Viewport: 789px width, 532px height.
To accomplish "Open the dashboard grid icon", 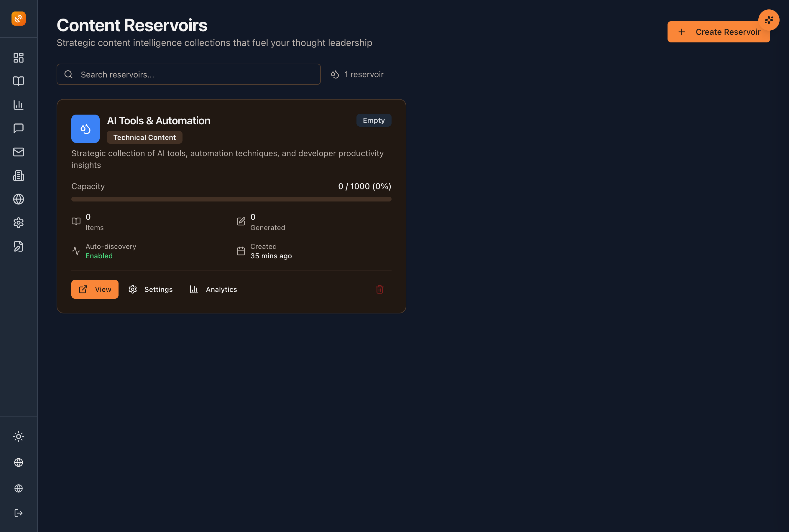I will point(18,58).
